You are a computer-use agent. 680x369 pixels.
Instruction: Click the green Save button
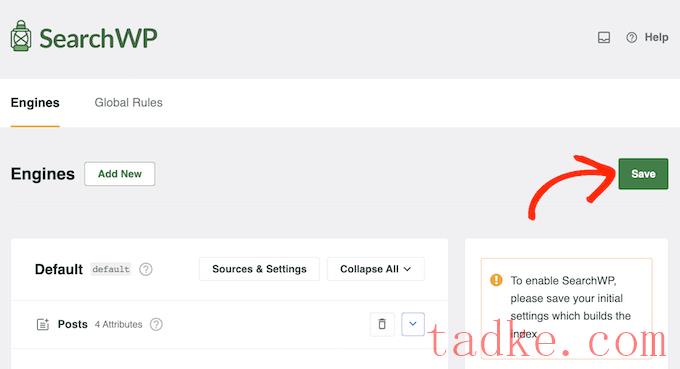[643, 174]
